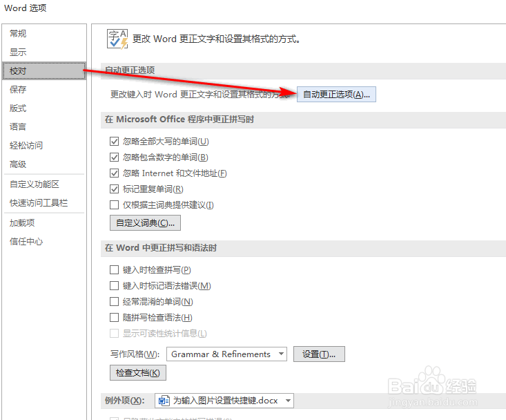Click the 检查文档(K) button
The height and width of the screenshot is (420, 506).
138,373
